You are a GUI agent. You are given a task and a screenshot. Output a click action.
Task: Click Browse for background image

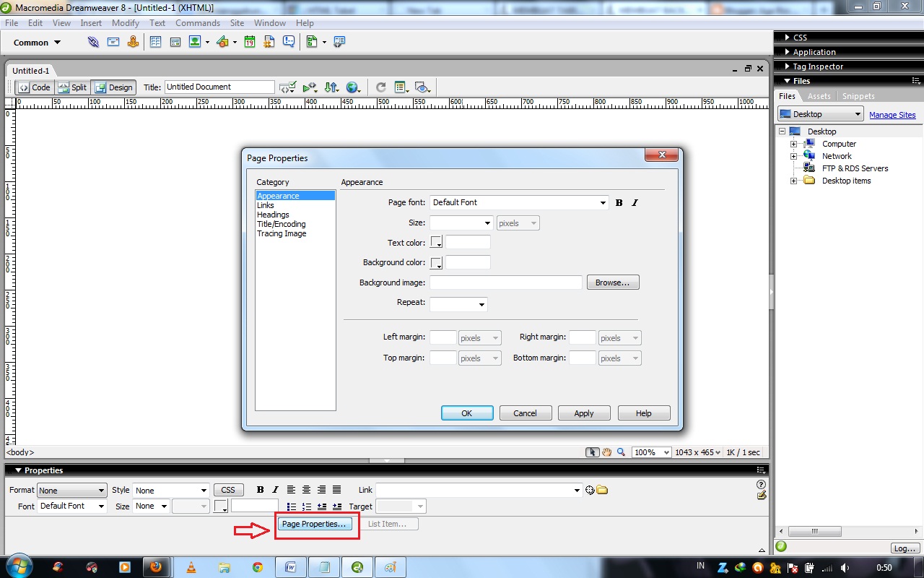pyautogui.click(x=613, y=282)
